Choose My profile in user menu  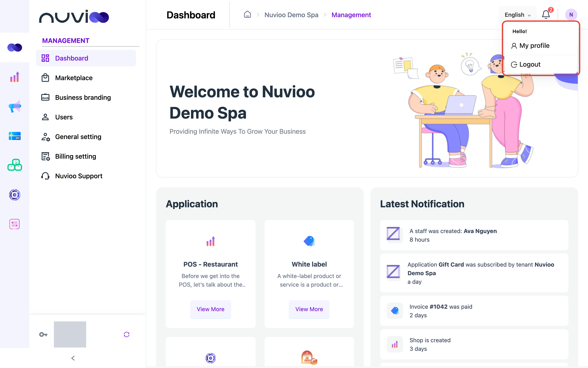tap(541, 46)
